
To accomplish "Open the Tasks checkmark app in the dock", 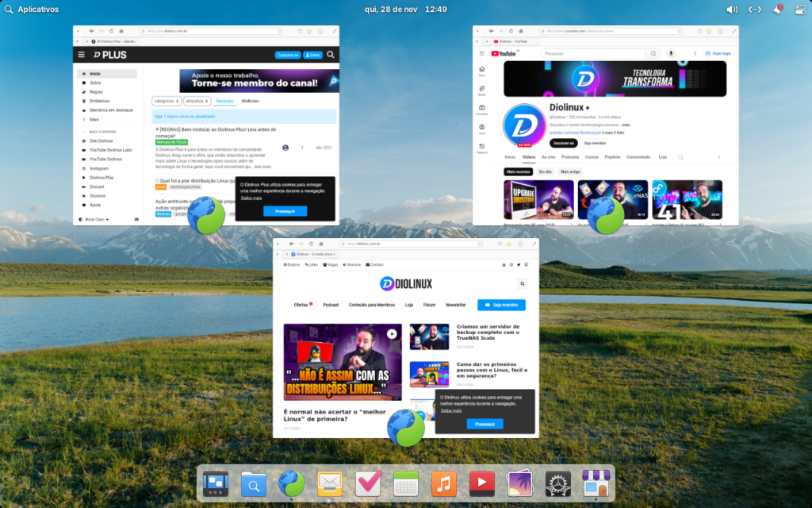I will (368, 483).
